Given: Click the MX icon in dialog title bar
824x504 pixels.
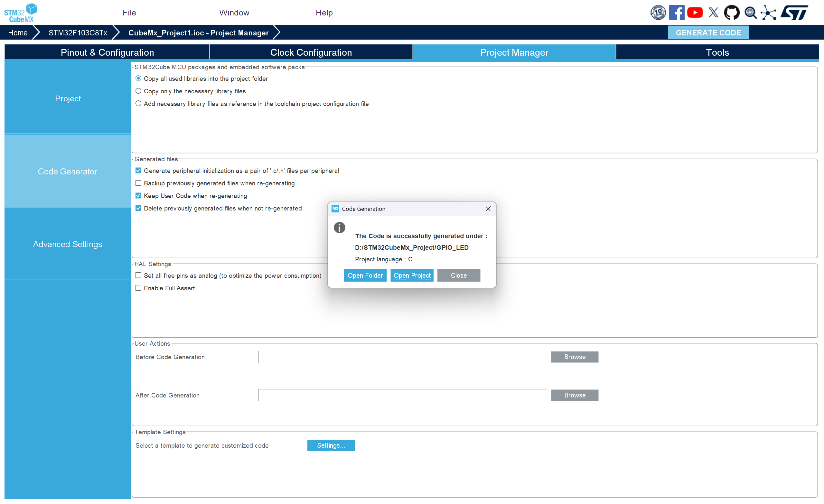Looking at the screenshot, I should (335, 209).
